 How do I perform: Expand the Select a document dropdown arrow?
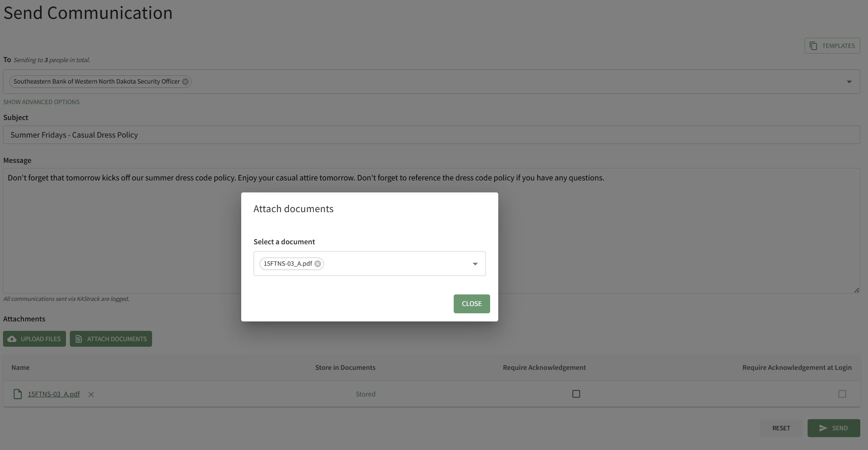[x=475, y=264]
